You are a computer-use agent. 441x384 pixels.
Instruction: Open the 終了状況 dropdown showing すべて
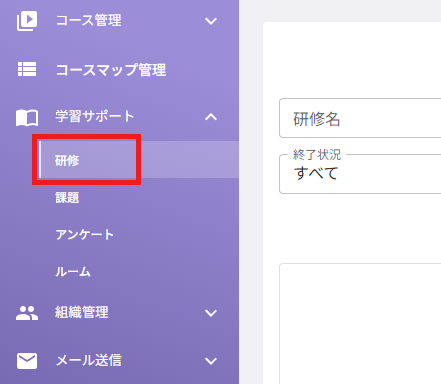[x=360, y=174]
